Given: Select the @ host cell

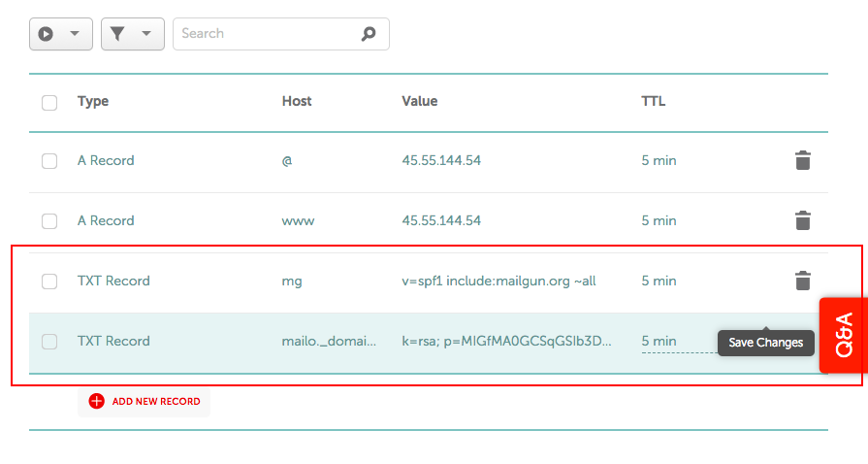Looking at the screenshot, I should (x=287, y=161).
